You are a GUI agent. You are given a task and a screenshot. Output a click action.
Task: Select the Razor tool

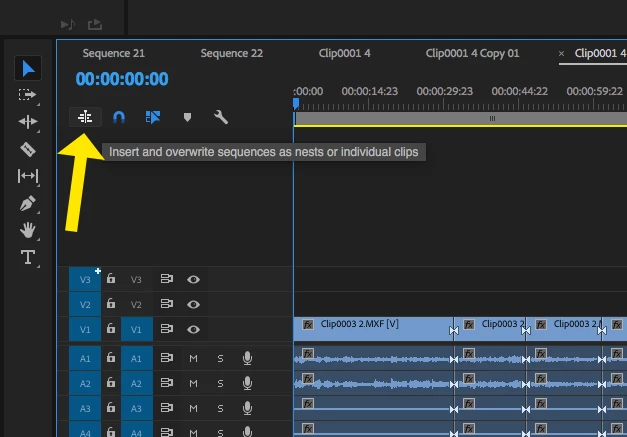click(x=28, y=149)
